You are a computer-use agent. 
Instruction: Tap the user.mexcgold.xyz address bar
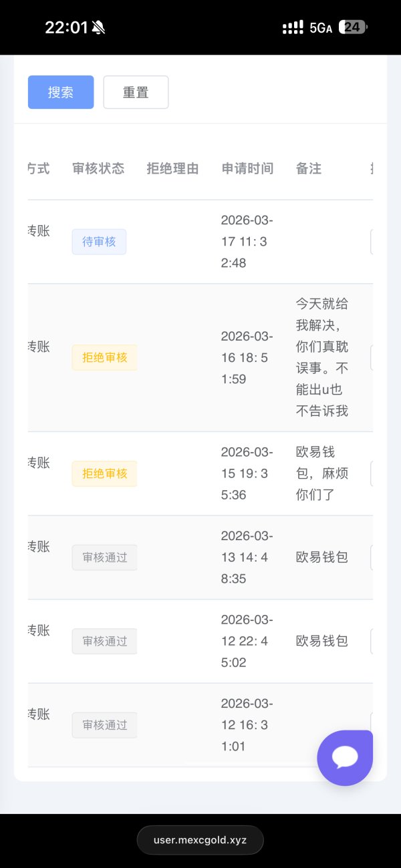[200, 840]
